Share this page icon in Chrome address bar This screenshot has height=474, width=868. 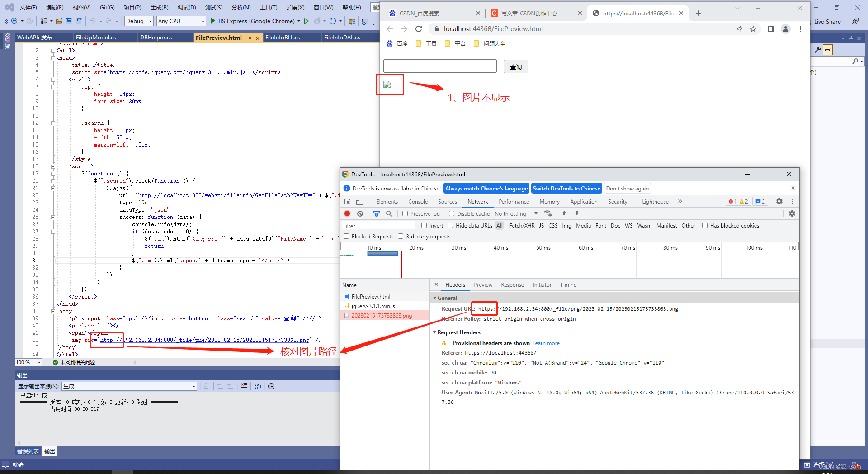pos(739,29)
